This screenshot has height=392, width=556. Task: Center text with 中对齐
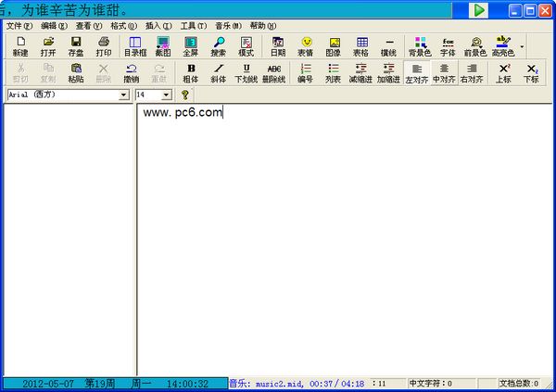click(x=444, y=72)
